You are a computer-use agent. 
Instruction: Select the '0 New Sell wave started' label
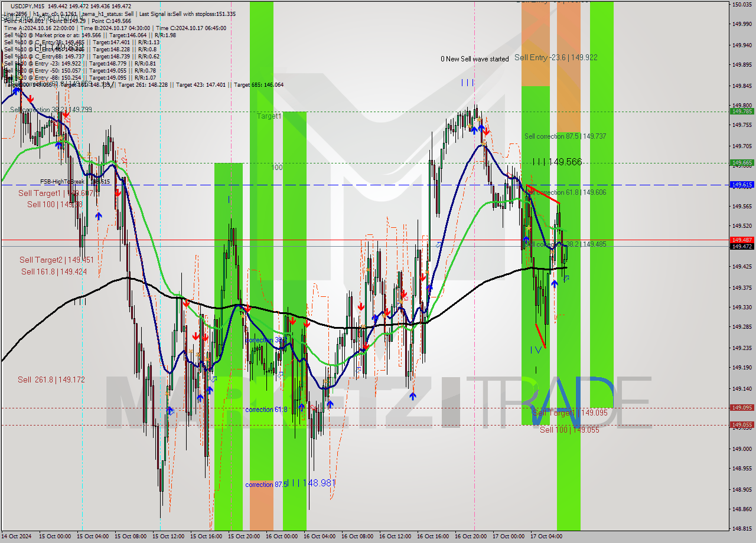click(475, 59)
